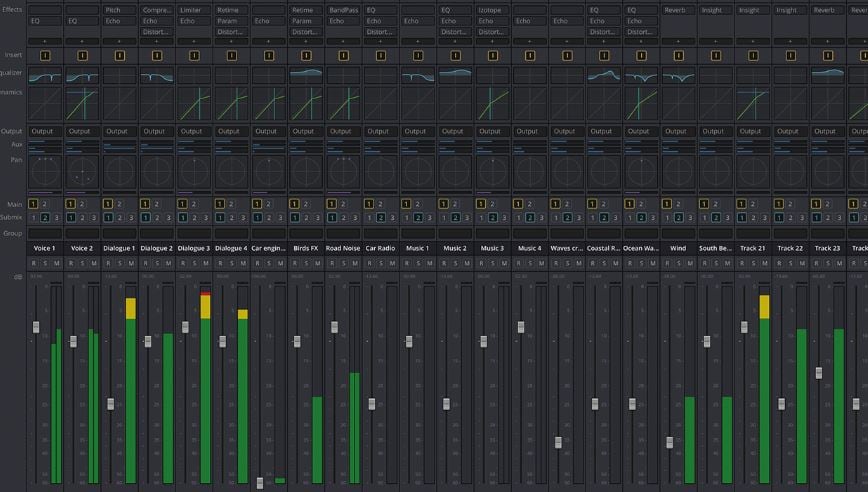This screenshot has width=868, height=492.
Task: Open Birds FX equalizer curve
Action: point(306,75)
